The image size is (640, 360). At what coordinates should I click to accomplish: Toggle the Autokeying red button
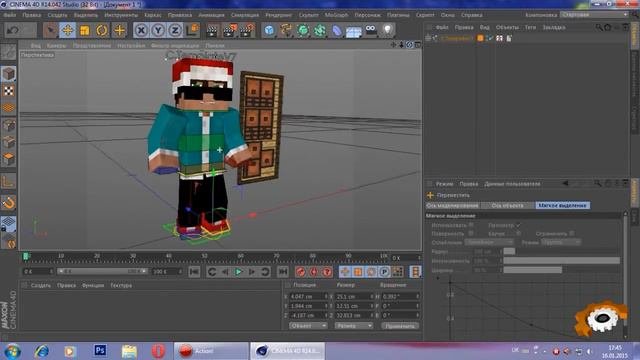(x=313, y=272)
